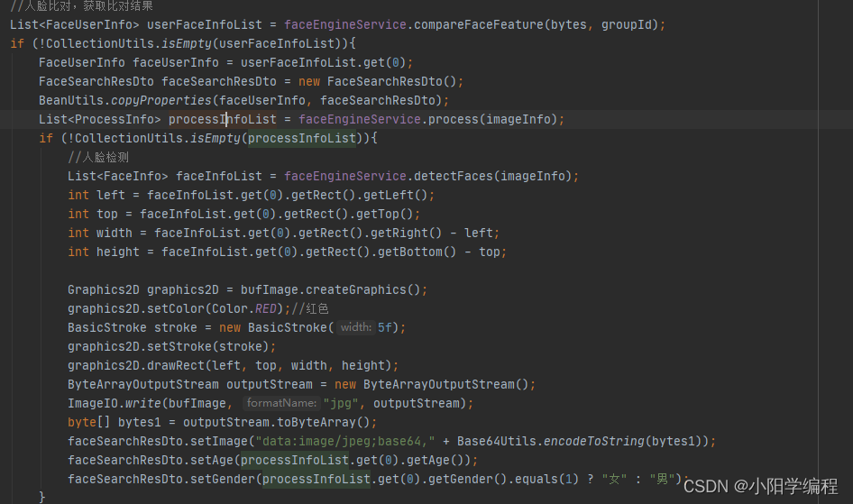Click the compareFaceFeature method call
853x504 pixels.
point(478,25)
